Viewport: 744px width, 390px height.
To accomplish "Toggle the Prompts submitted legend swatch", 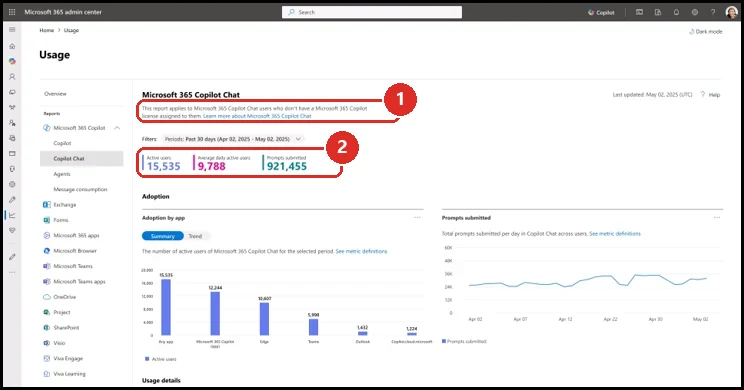I will [x=444, y=341].
